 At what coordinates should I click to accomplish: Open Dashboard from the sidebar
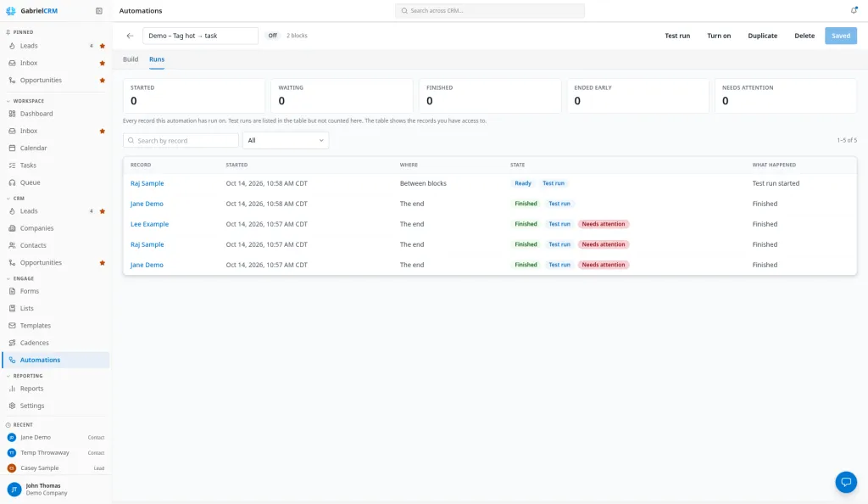(55, 114)
